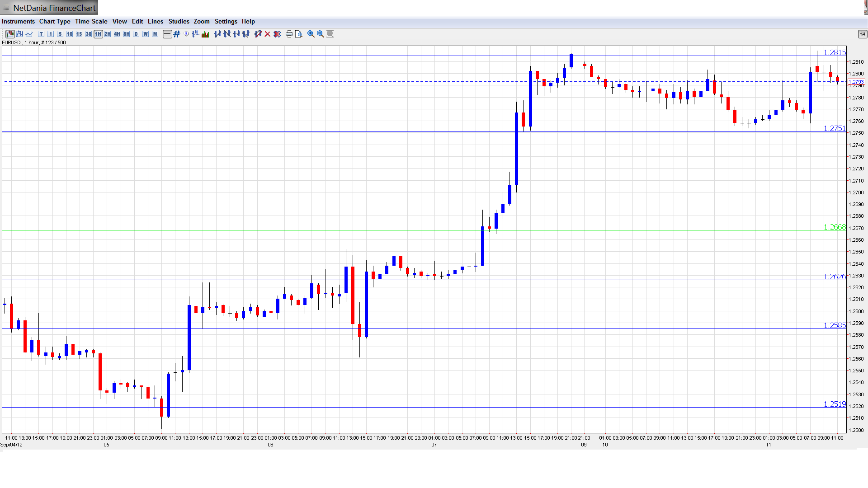
Task: Open the Chart Type menu
Action: (55, 21)
